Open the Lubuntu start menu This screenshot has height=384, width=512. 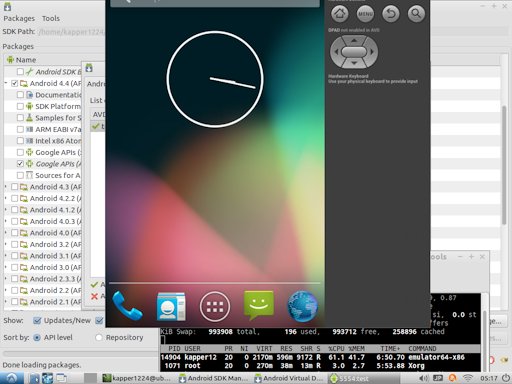coord(12,378)
